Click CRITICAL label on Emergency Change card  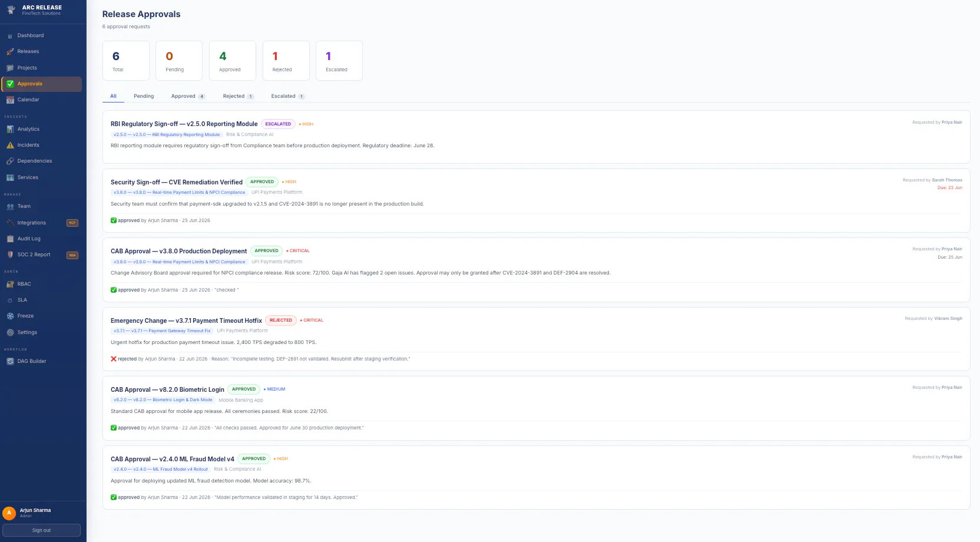(x=312, y=320)
